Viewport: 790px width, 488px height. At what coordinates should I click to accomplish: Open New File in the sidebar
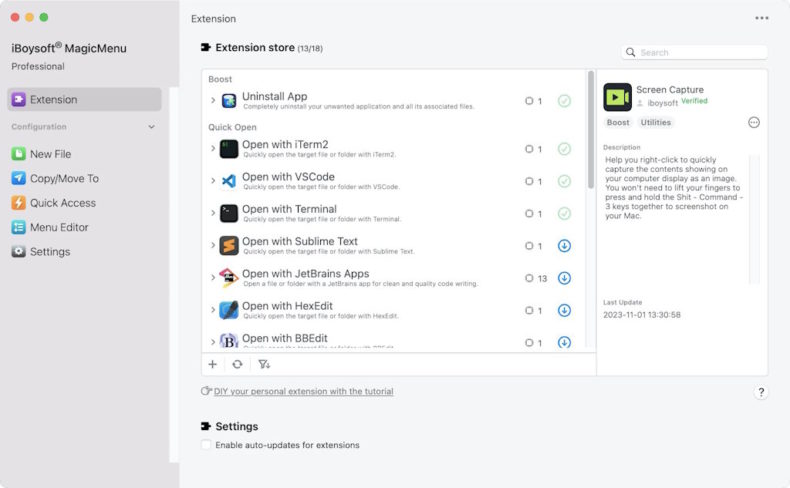(50, 154)
